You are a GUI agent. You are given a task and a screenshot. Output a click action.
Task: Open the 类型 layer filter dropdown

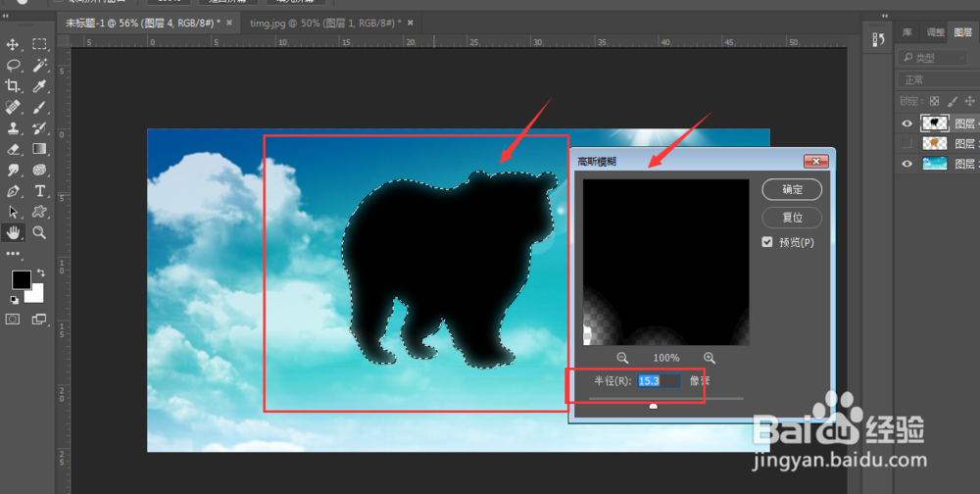tap(933, 58)
